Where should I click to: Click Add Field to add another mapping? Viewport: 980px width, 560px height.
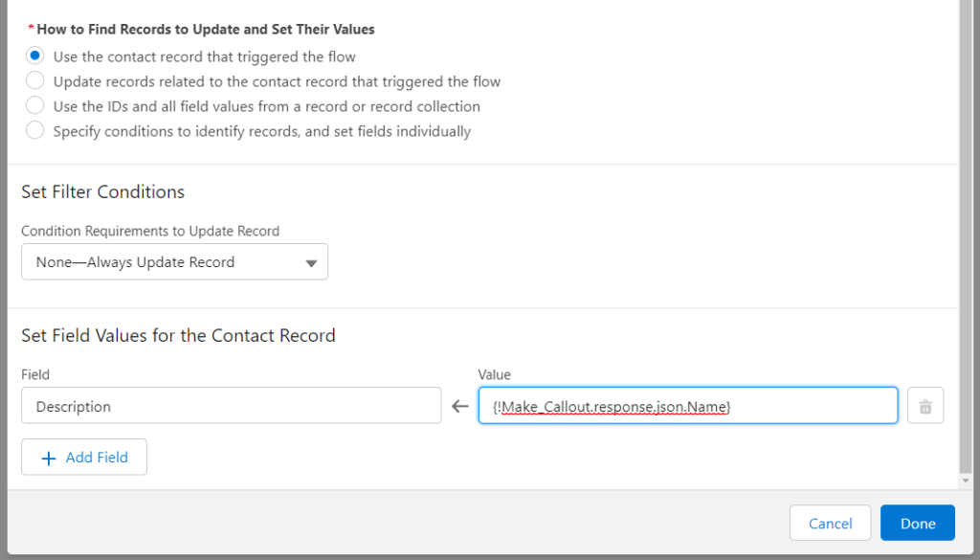[83, 457]
